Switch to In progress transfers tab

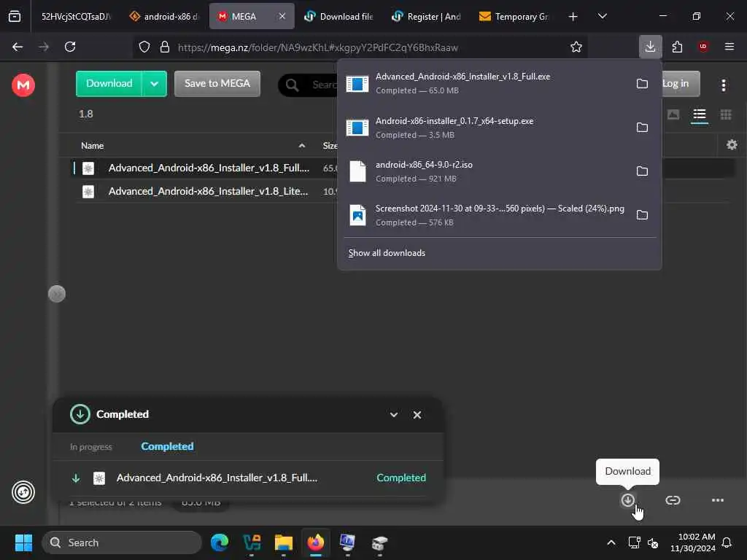tap(91, 447)
